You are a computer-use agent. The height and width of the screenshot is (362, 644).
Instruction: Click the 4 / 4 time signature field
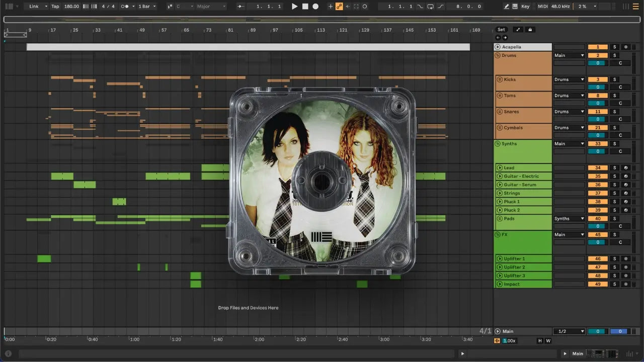click(108, 7)
